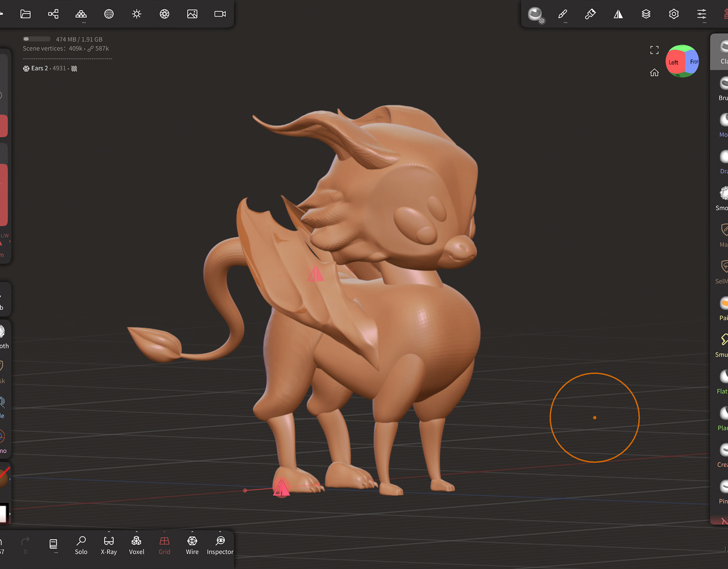Screen dimensions: 728x569
Task: Snap view to Front on view cube
Action: (692, 62)
